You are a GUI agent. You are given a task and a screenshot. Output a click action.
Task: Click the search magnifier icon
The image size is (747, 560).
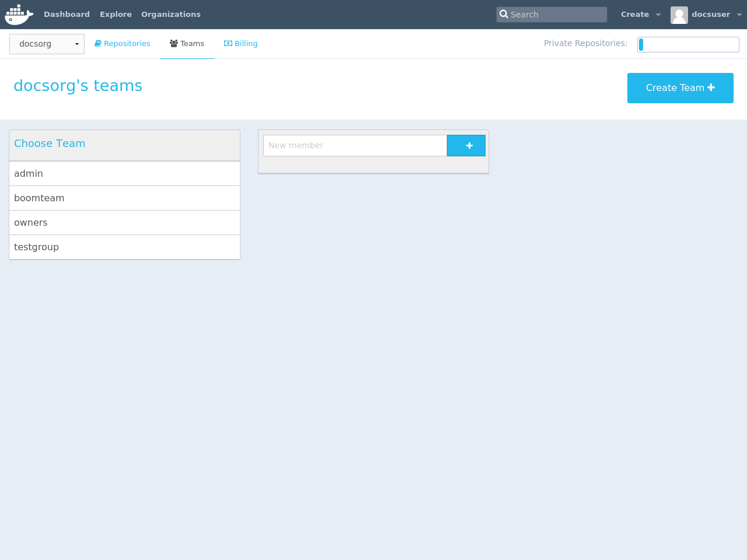point(504,15)
